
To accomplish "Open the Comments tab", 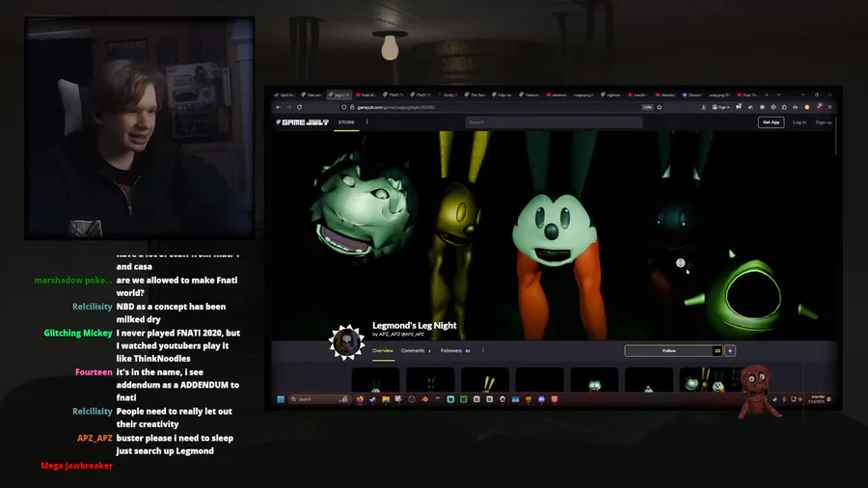I will (x=415, y=351).
